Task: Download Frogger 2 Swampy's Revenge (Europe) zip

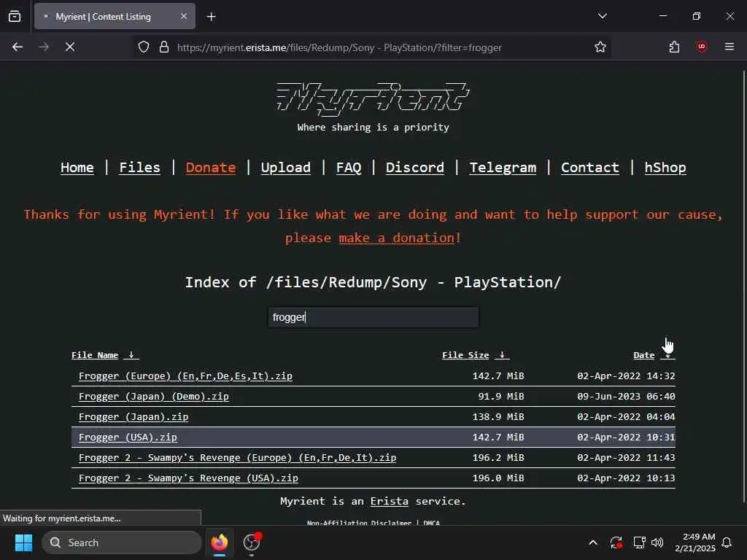Action: (x=237, y=458)
